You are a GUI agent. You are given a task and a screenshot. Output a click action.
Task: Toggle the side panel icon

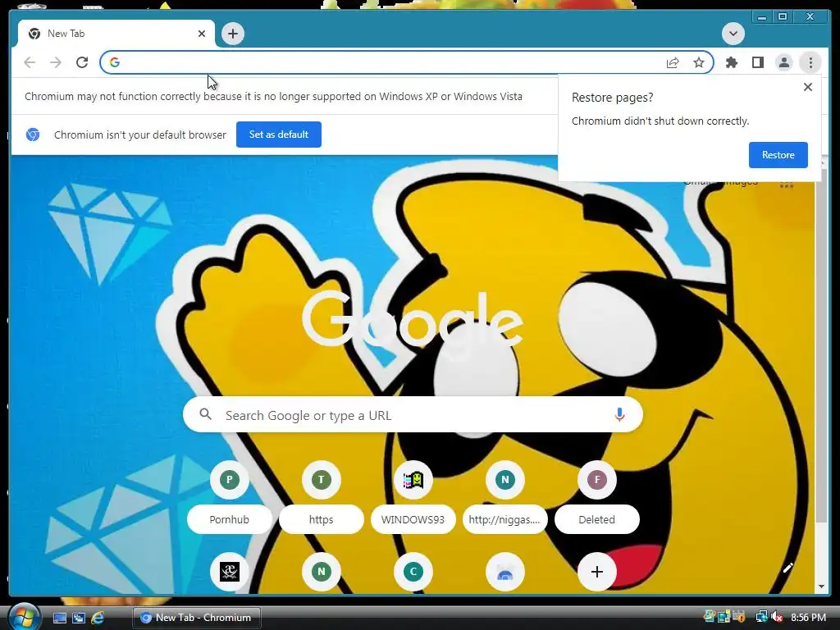click(x=757, y=62)
